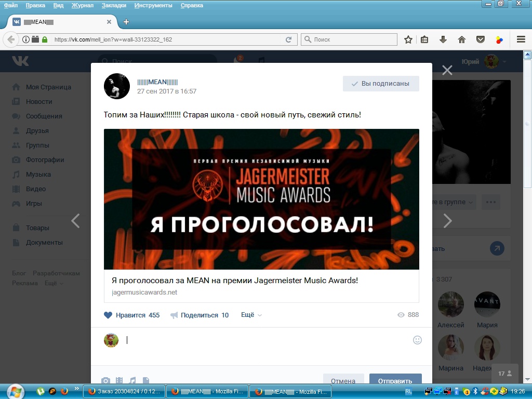This screenshot has height=399, width=532.
Task: Open notifications bell in VK header
Action: click(x=237, y=60)
